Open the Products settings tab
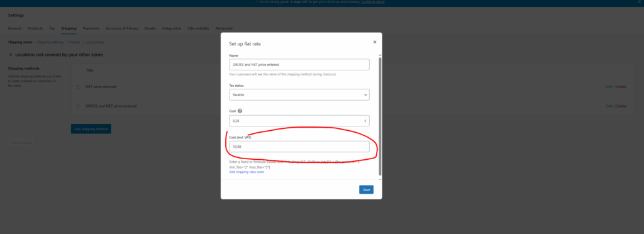 (35, 28)
